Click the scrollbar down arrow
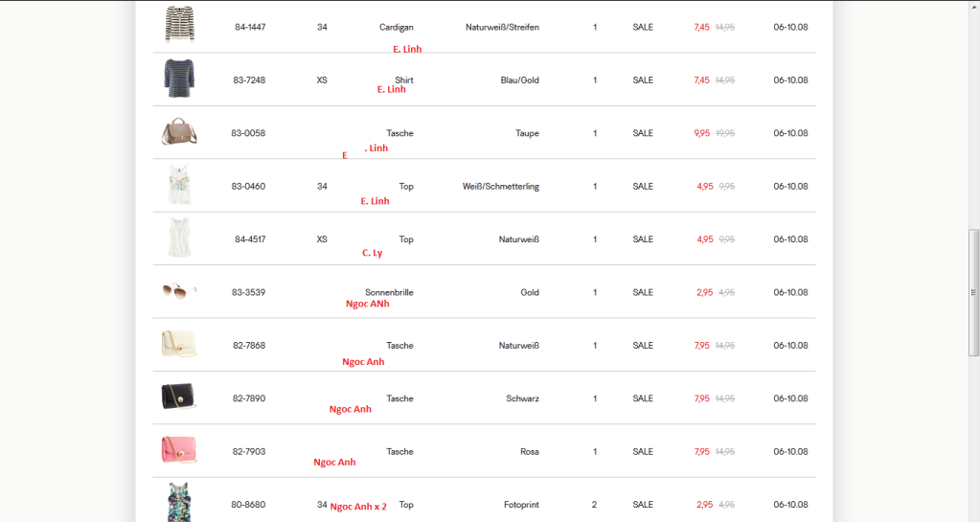The height and width of the screenshot is (522, 980). point(974,515)
